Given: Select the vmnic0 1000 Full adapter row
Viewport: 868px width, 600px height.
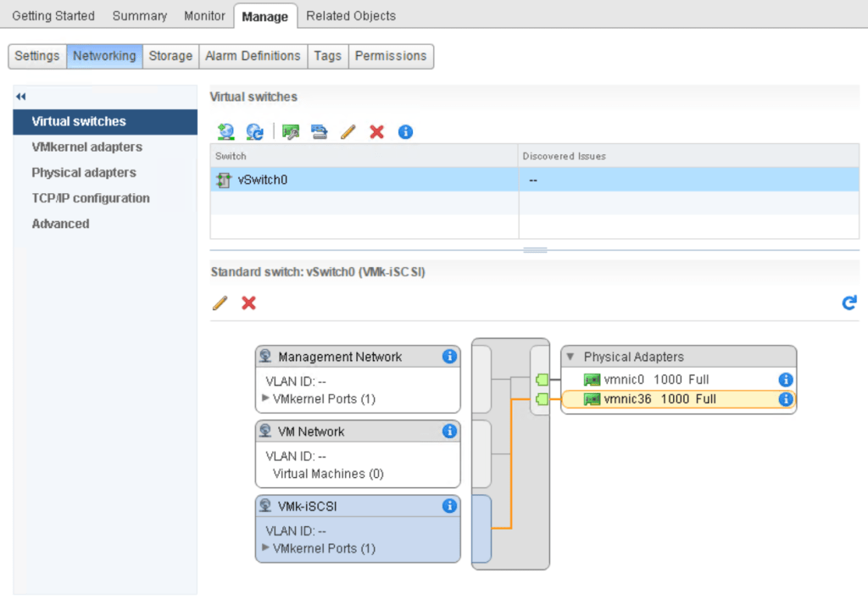Looking at the screenshot, I should [679, 380].
